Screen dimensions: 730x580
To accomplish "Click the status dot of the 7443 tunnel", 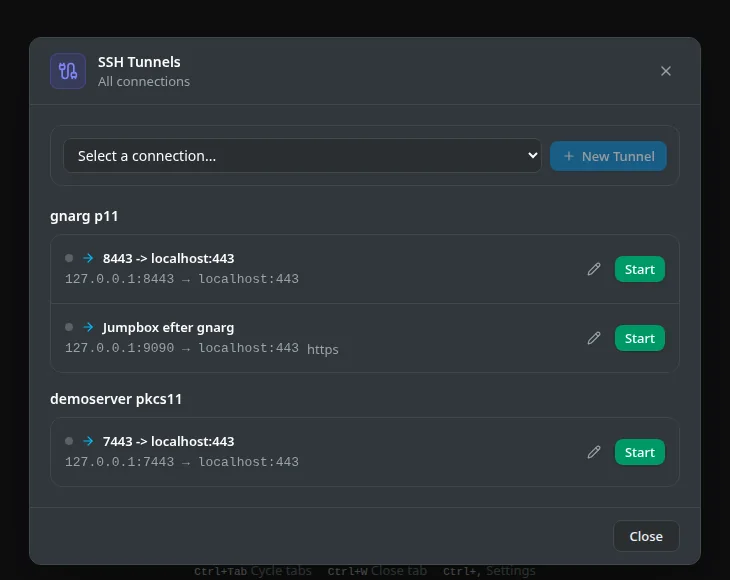I will tap(69, 441).
